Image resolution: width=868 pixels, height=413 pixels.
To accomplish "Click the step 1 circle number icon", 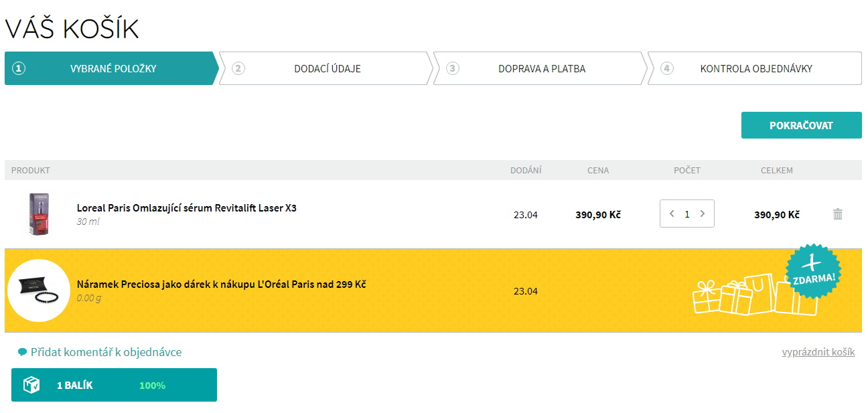I will point(19,68).
